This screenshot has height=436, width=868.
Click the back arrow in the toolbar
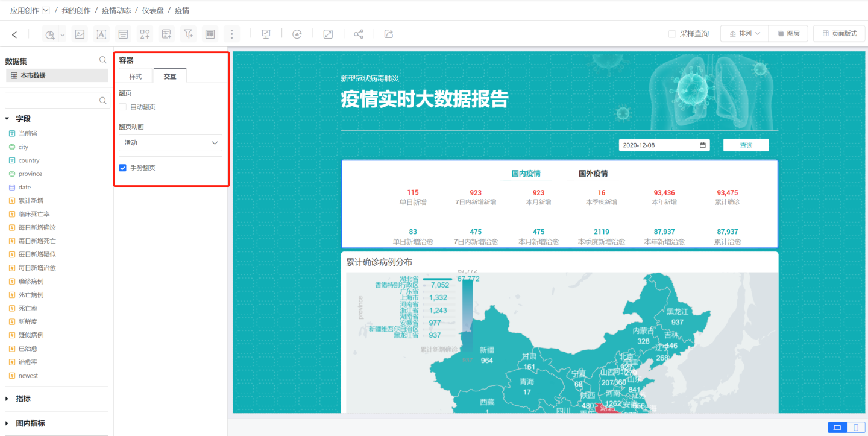click(x=14, y=34)
